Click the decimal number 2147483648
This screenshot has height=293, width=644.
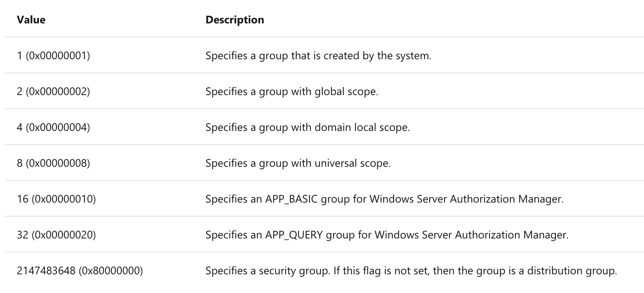[x=46, y=271]
